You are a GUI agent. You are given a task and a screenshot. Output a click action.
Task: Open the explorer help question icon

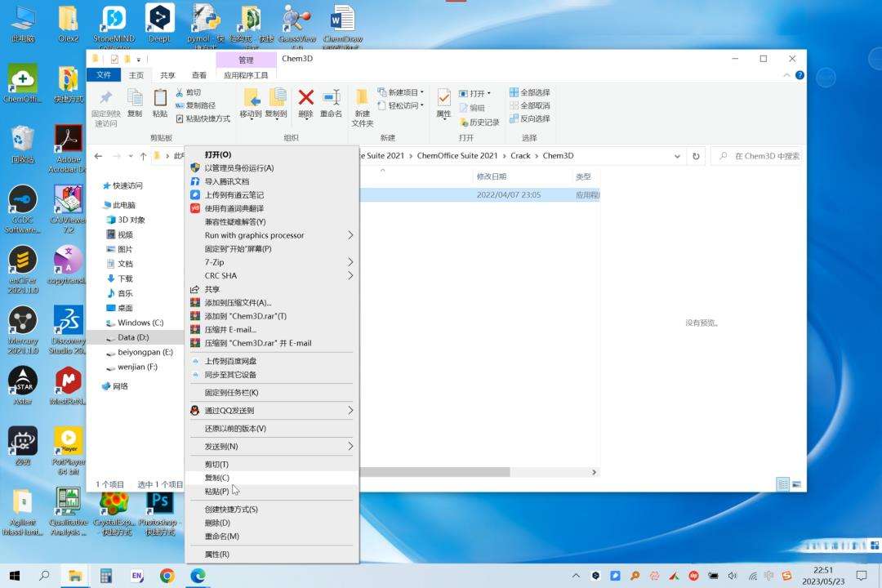pyautogui.click(x=800, y=75)
